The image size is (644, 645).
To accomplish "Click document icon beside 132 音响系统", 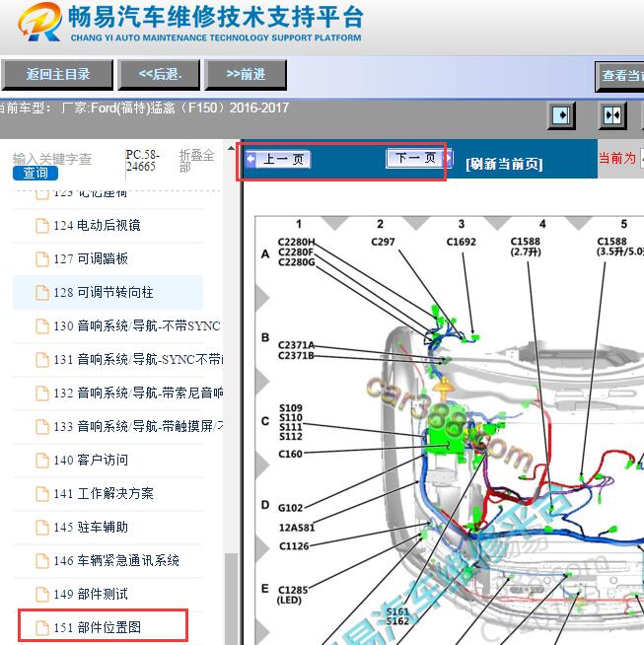I will click(x=42, y=394).
